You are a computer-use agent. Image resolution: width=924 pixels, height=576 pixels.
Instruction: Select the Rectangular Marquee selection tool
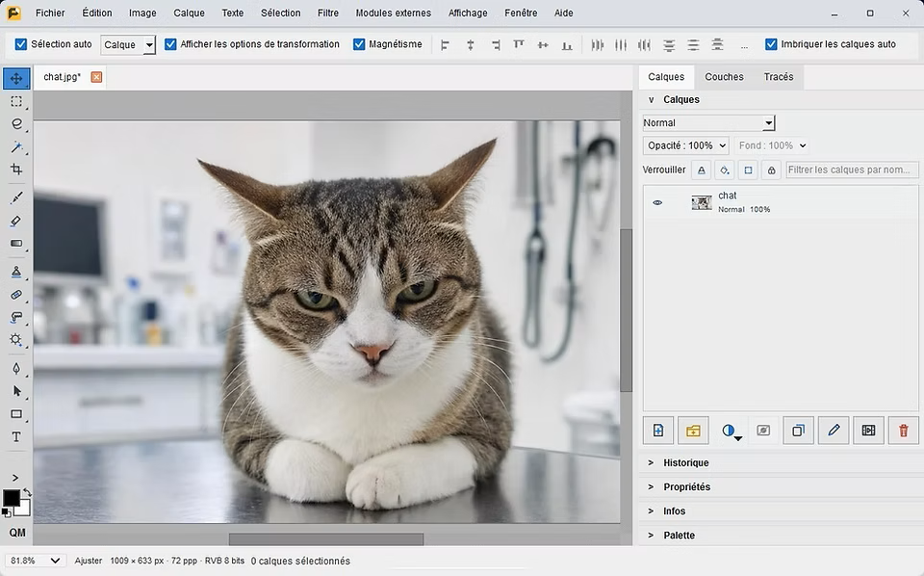tap(16, 101)
